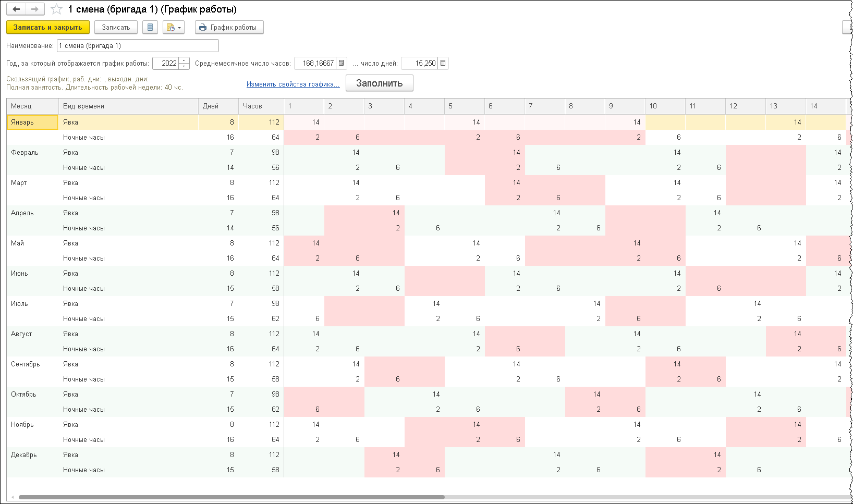This screenshot has width=853, height=504.
Task: Select Явка cell in Январь row
Action: point(128,122)
